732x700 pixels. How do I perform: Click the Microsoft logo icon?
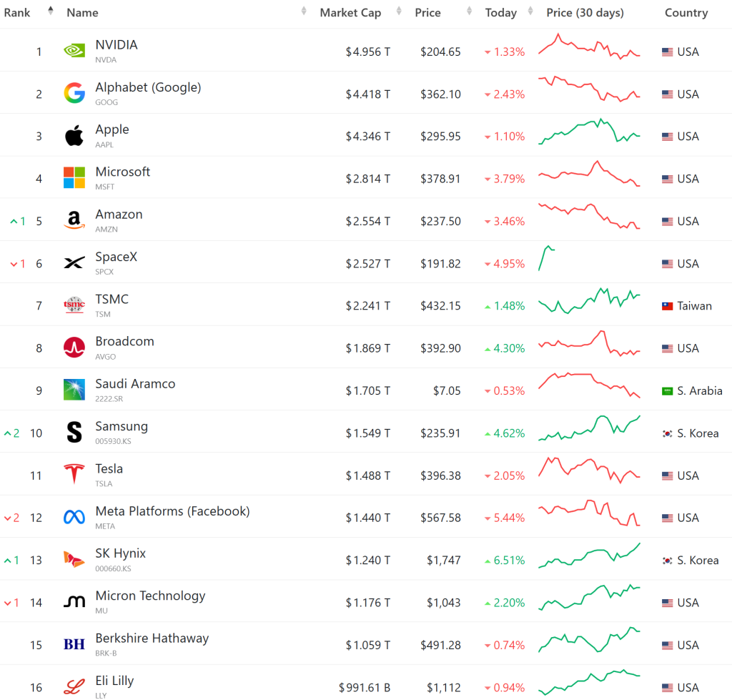click(x=74, y=177)
